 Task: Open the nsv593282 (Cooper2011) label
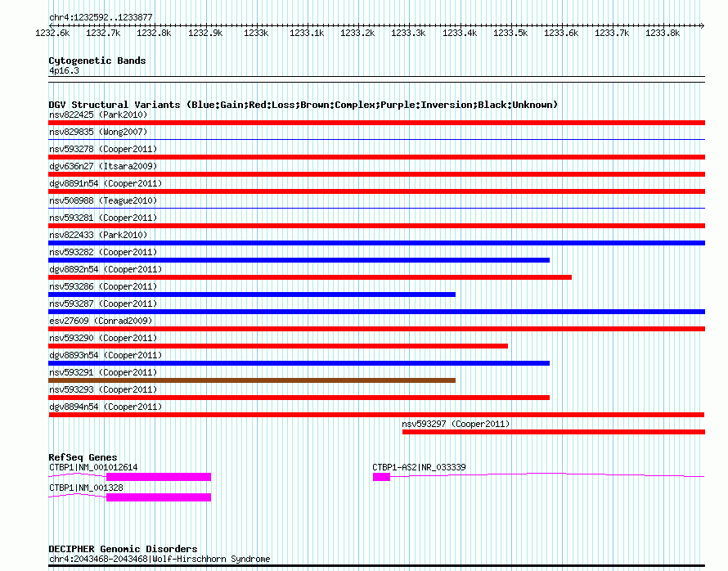103,252
